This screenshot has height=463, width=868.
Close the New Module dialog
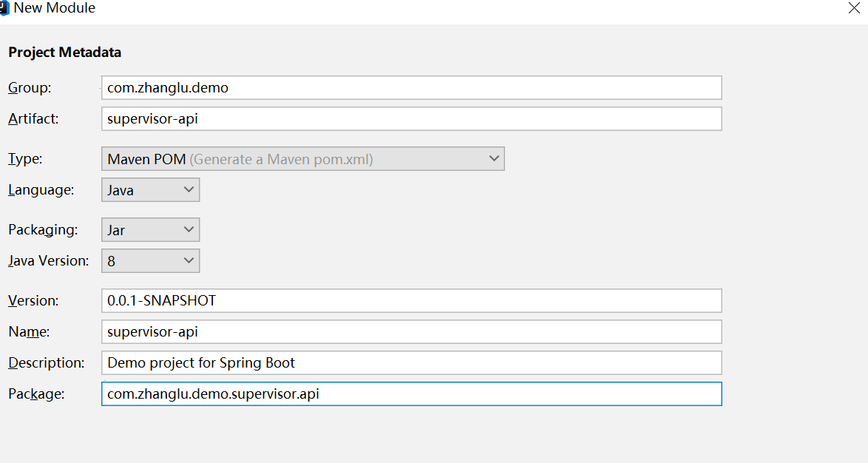click(x=855, y=7)
